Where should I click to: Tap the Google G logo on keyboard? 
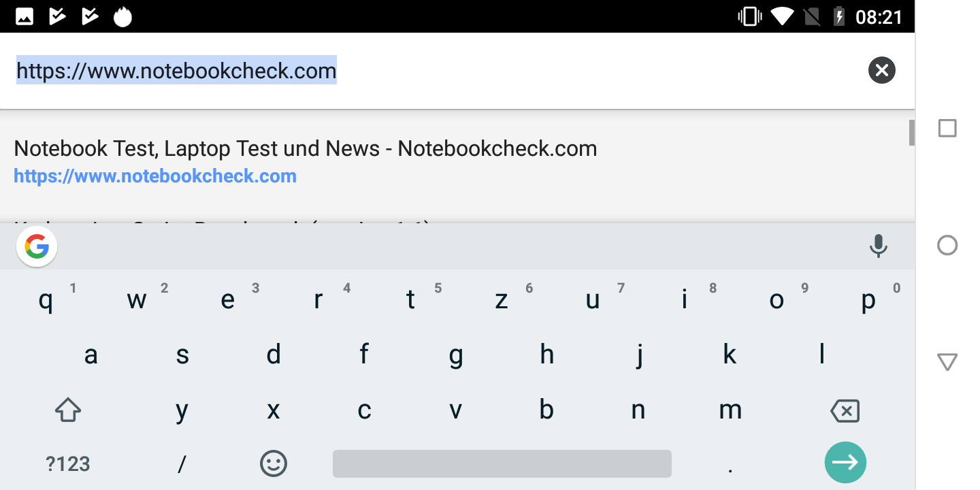[37, 246]
